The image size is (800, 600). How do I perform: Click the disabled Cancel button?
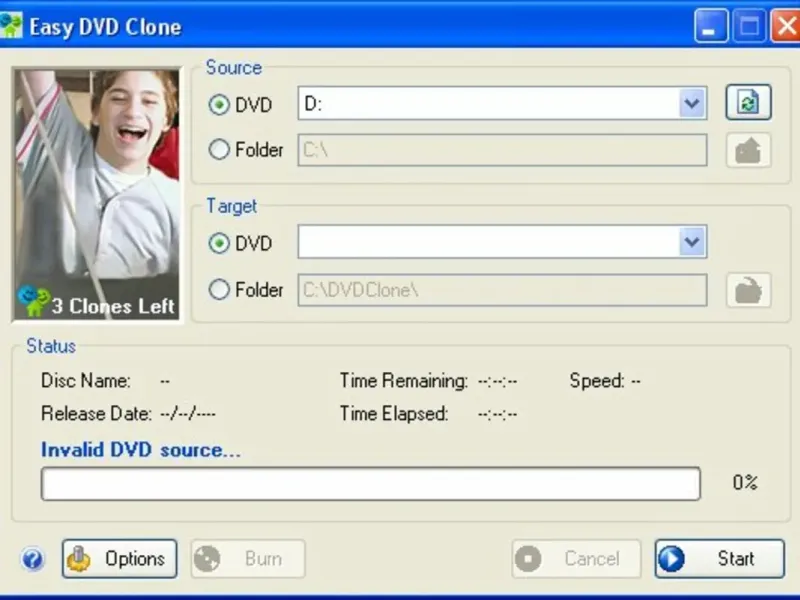[576, 559]
